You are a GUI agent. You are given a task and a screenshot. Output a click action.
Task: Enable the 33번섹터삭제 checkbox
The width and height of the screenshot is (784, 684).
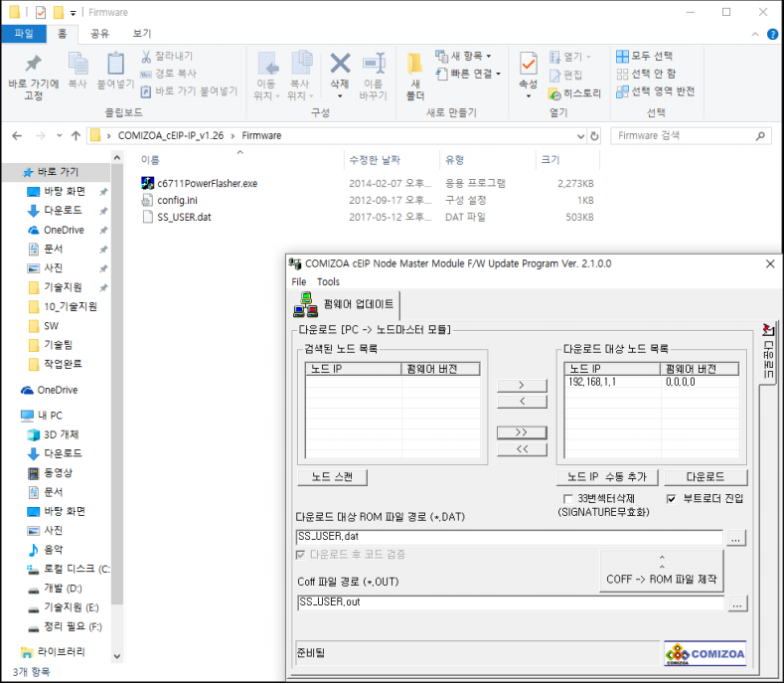click(x=569, y=498)
